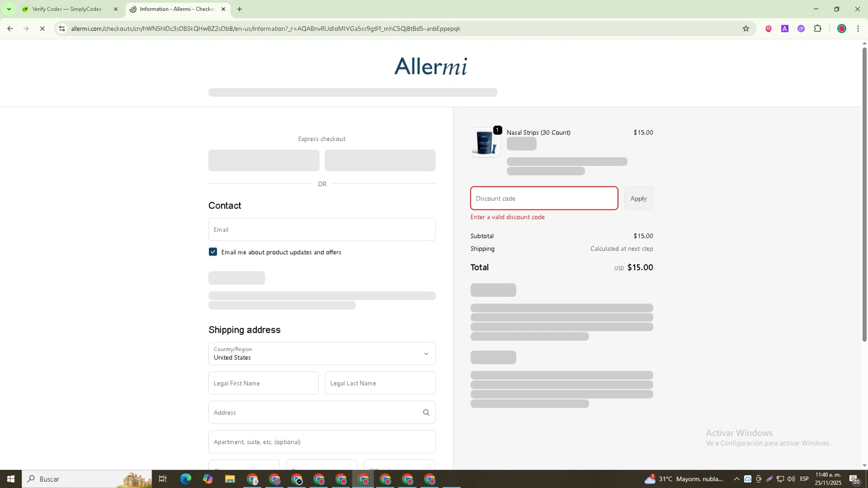
Task: Open Task View on the taskbar
Action: (x=163, y=479)
